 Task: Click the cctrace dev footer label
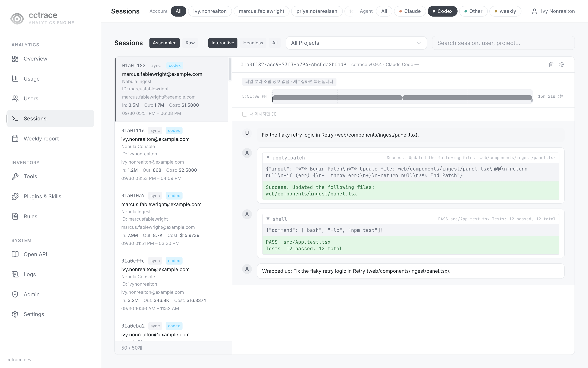point(19,360)
